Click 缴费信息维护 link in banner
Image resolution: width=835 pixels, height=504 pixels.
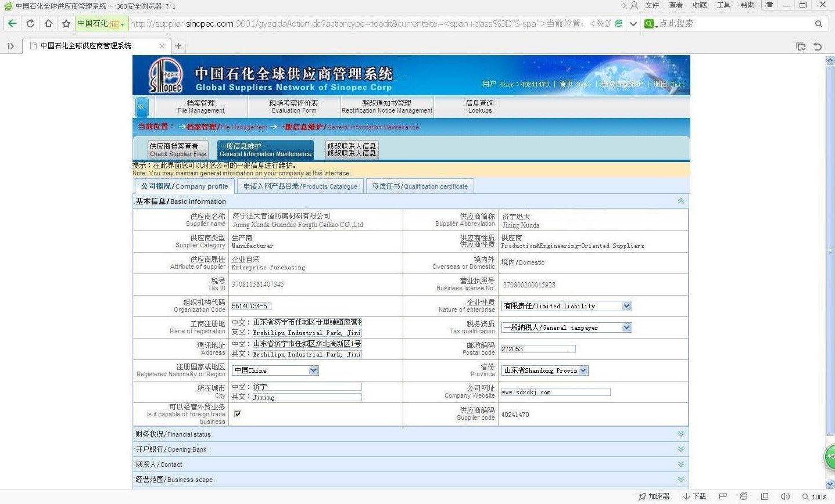coord(622,84)
